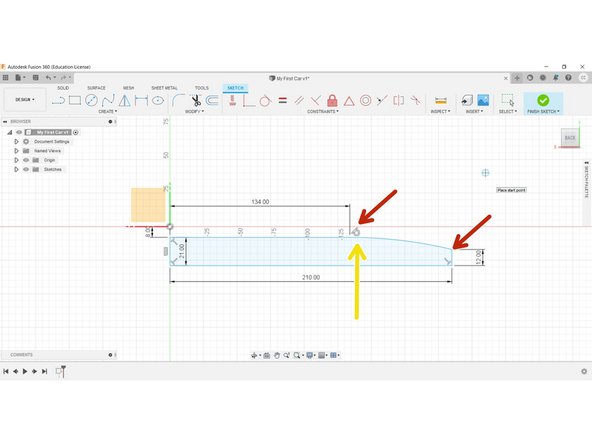Play the timeline

click(25, 372)
